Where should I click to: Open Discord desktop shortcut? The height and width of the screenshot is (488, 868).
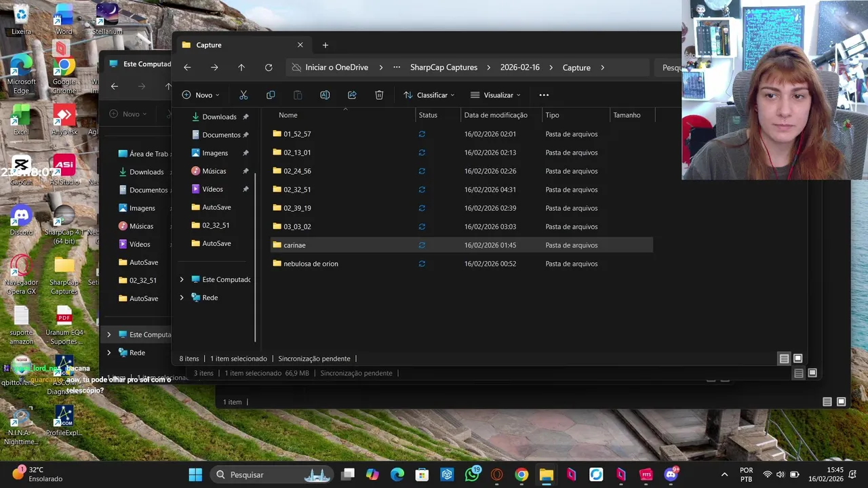(x=21, y=220)
